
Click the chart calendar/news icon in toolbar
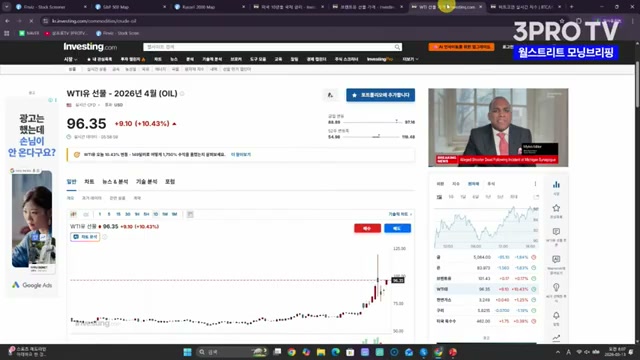190,214
